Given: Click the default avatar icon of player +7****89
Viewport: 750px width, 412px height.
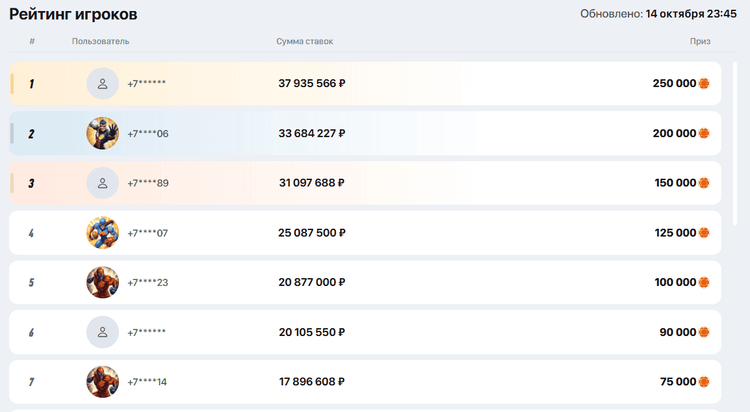Looking at the screenshot, I should pos(102,183).
